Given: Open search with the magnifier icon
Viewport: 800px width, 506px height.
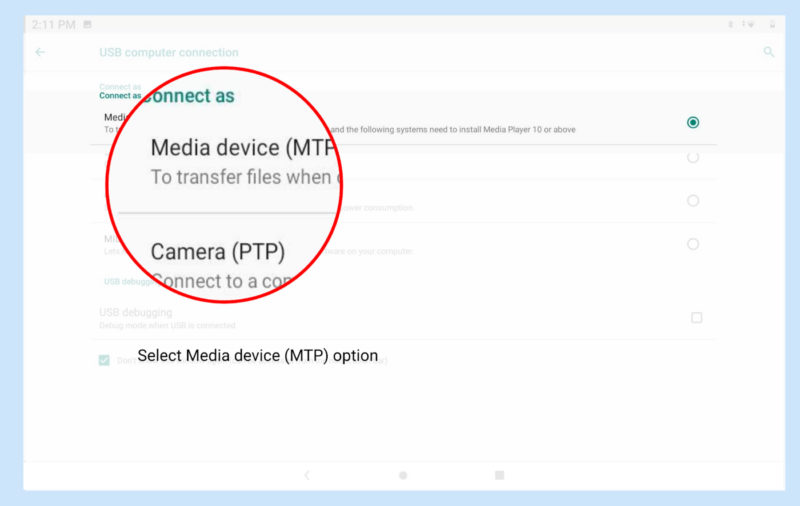Looking at the screenshot, I should pyautogui.click(x=768, y=52).
